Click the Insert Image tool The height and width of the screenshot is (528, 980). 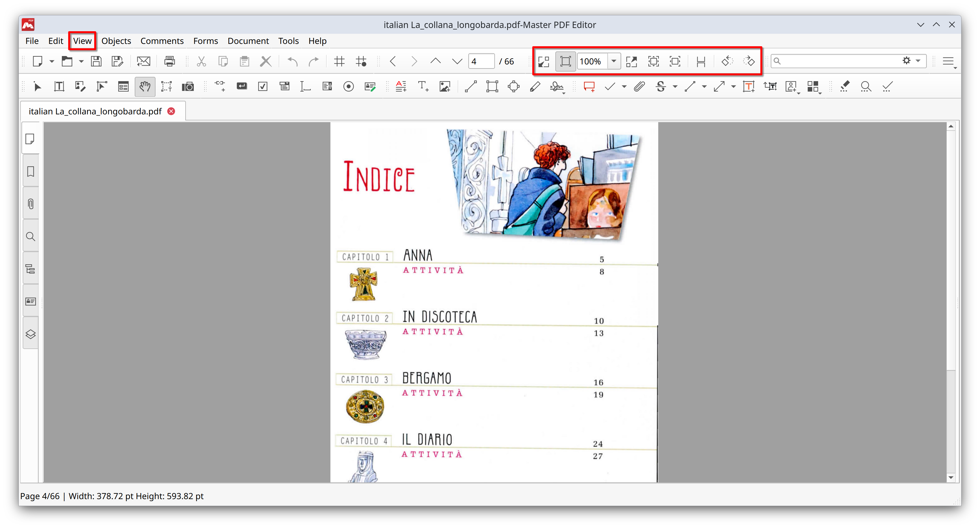tap(444, 87)
